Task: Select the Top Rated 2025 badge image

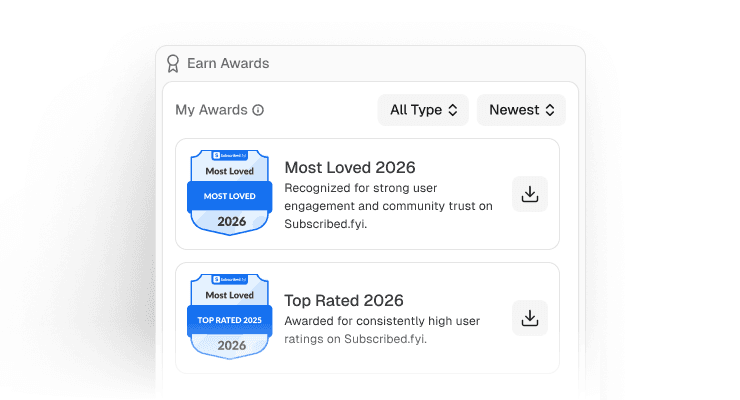Action: [230, 317]
